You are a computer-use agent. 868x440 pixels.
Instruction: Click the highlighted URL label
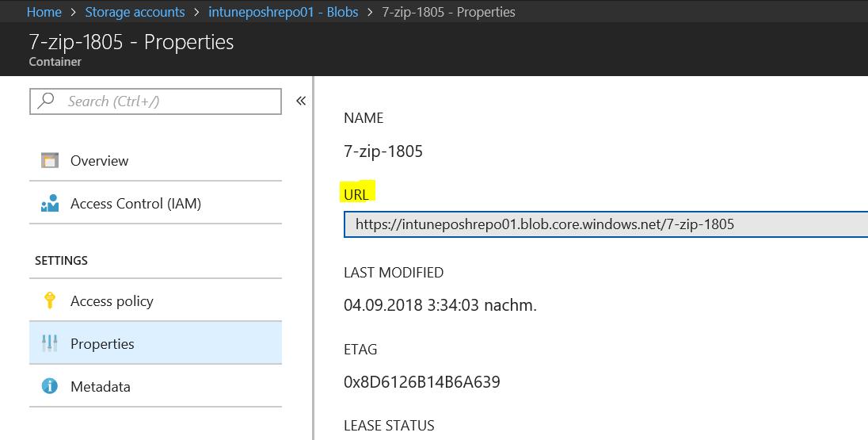tap(356, 194)
